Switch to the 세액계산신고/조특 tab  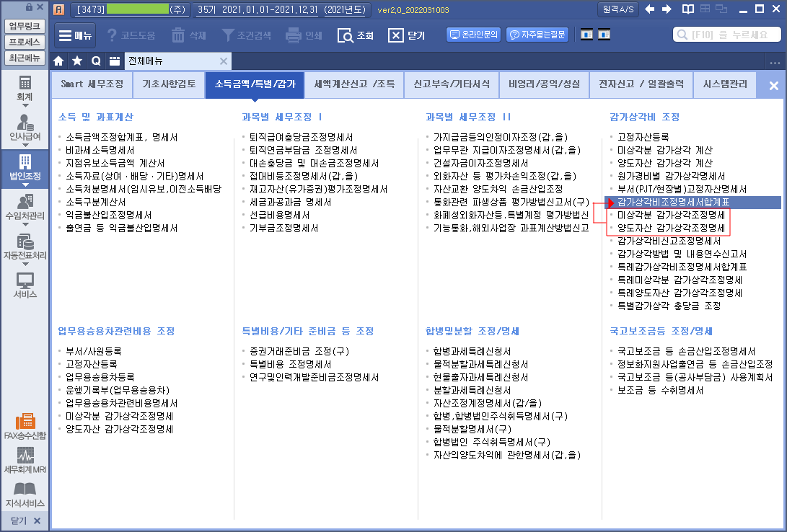point(354,84)
